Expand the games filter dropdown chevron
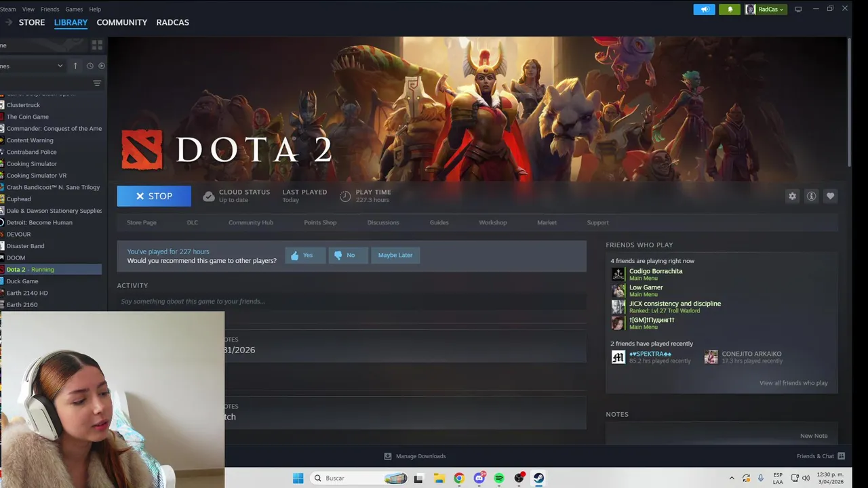The image size is (868, 488). [60, 66]
